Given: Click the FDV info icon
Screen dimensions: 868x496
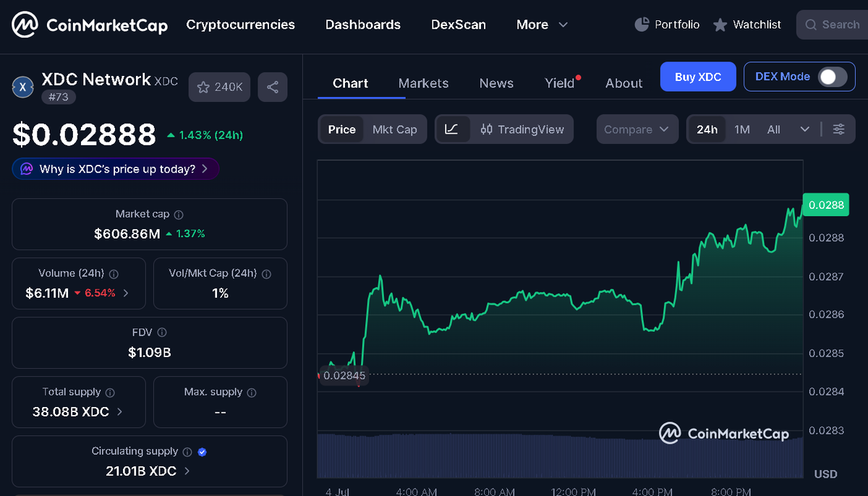Looking at the screenshot, I should click(162, 333).
